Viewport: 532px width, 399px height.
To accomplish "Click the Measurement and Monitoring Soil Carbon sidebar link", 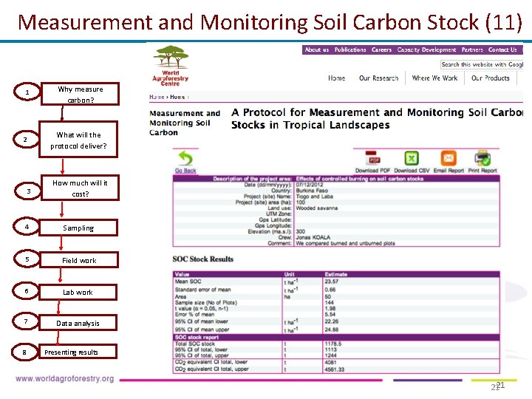I will (185, 123).
